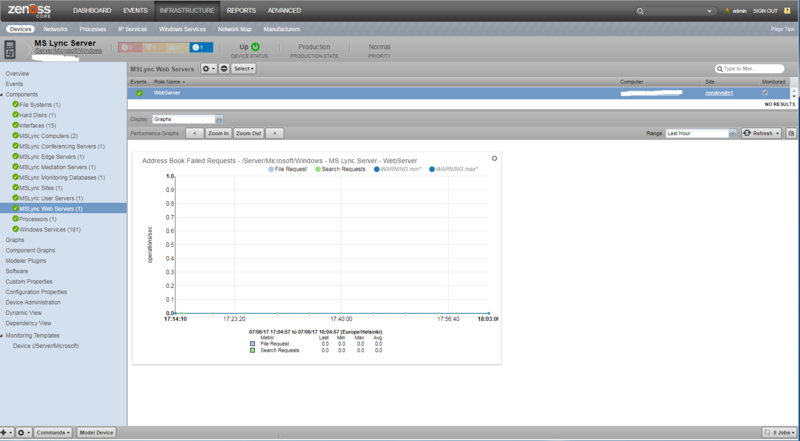Click the SIGN OUT link
Screen dimensions: 800x441
click(765, 11)
